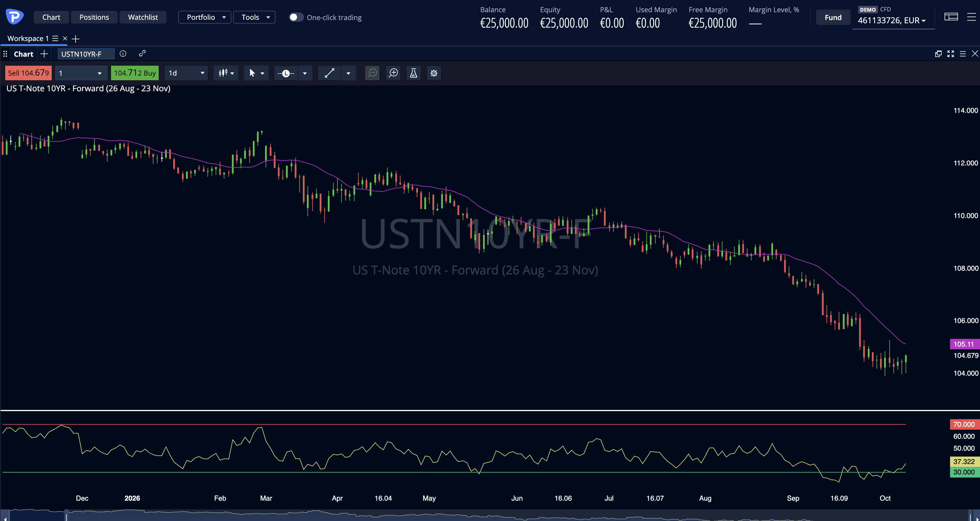Select the trend line drawing tool
This screenshot has width=980, height=521.
pos(330,73)
